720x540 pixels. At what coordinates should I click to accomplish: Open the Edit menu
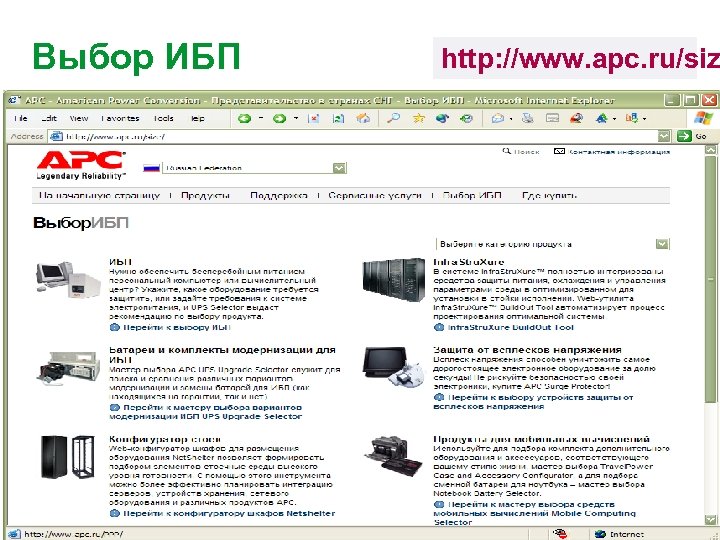pyautogui.click(x=49, y=118)
